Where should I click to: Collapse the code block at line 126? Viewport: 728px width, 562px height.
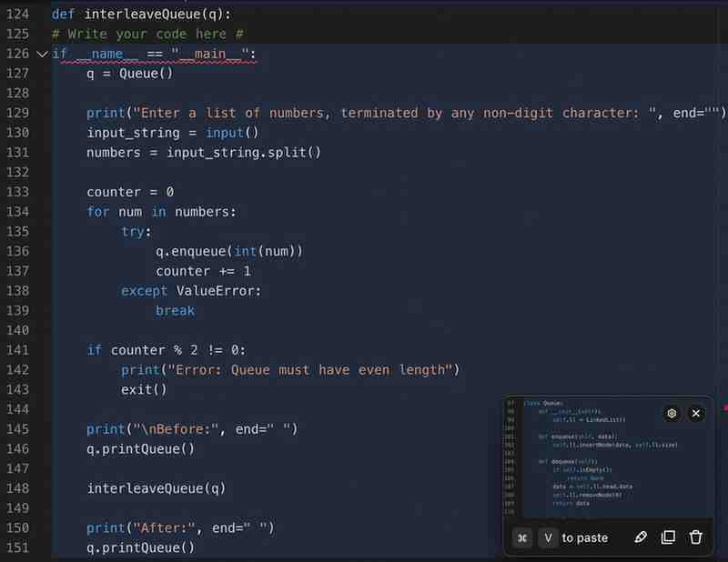coord(41,54)
